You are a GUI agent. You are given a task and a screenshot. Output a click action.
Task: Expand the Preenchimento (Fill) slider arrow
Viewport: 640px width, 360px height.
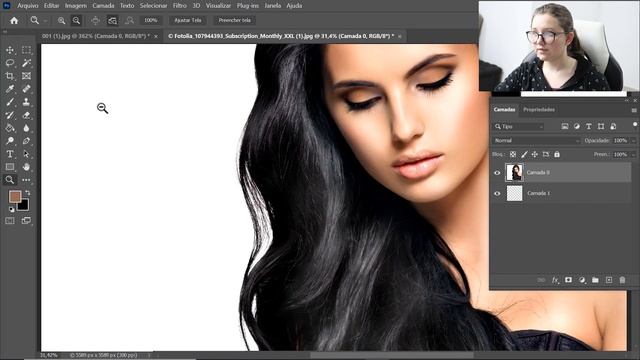pyautogui.click(x=633, y=155)
